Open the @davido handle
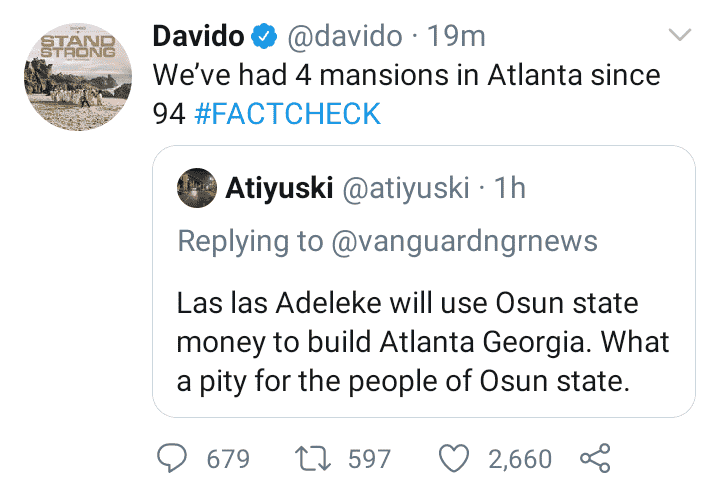Screen dimensions: 720x494 coord(347,38)
